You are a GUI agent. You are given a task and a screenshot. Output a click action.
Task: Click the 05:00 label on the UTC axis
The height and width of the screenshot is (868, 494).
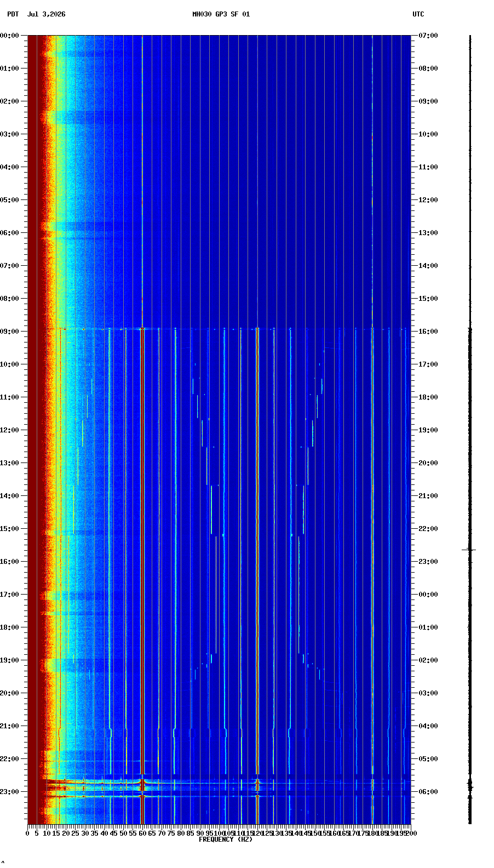(428, 759)
